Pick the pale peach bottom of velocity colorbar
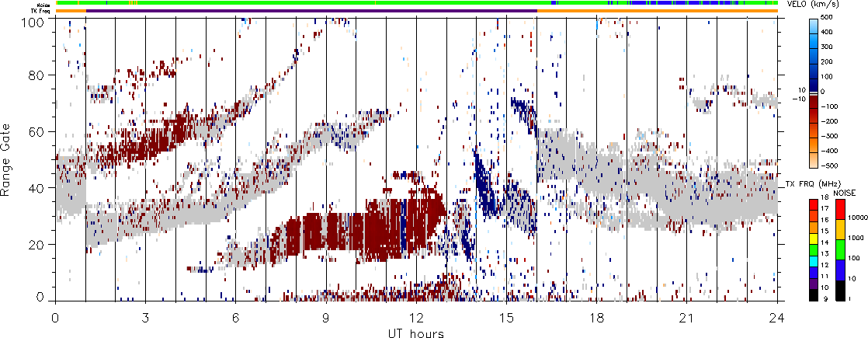868x338 pixels. click(x=815, y=162)
